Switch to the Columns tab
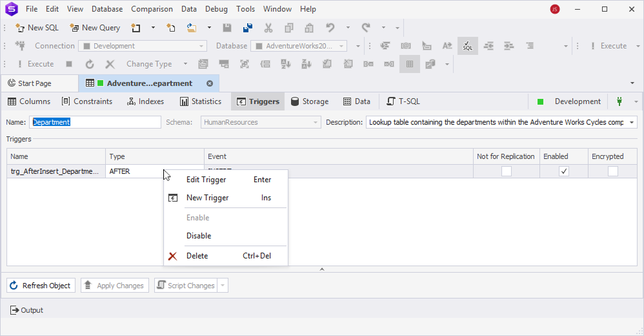Viewport: 644px width, 336px height. point(29,101)
